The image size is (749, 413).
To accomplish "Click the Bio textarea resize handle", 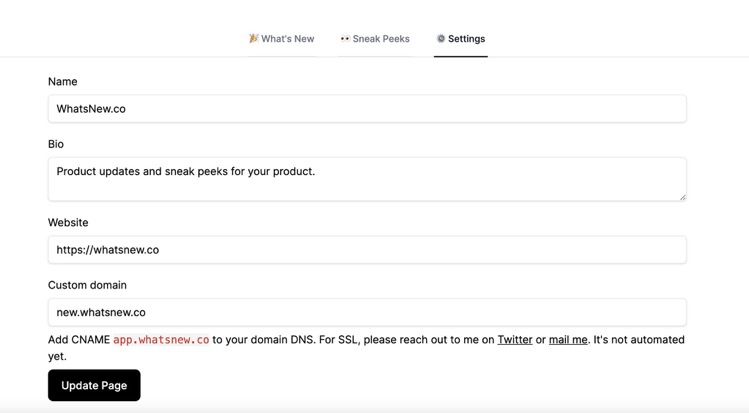I will (682, 196).
